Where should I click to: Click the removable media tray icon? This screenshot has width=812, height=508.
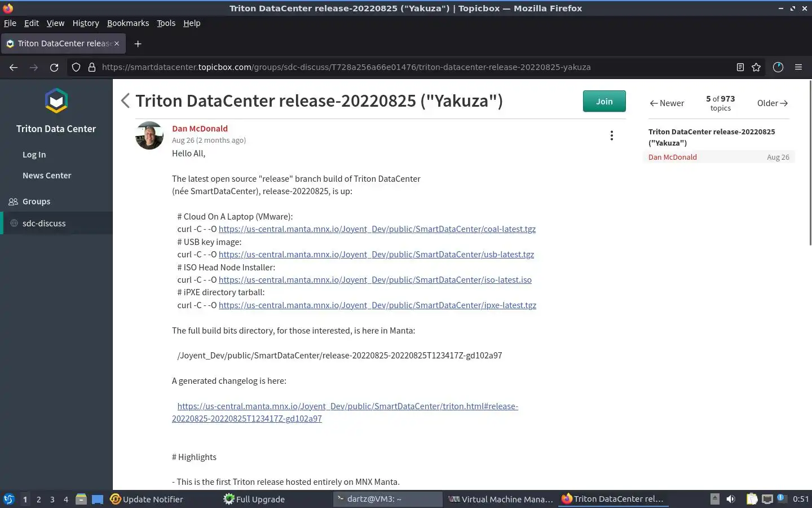714,499
